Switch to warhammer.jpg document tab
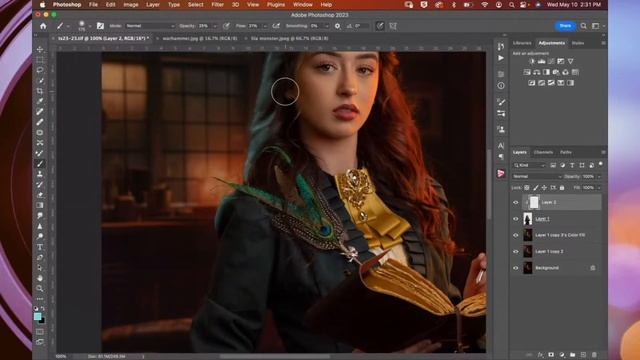 [x=200, y=38]
